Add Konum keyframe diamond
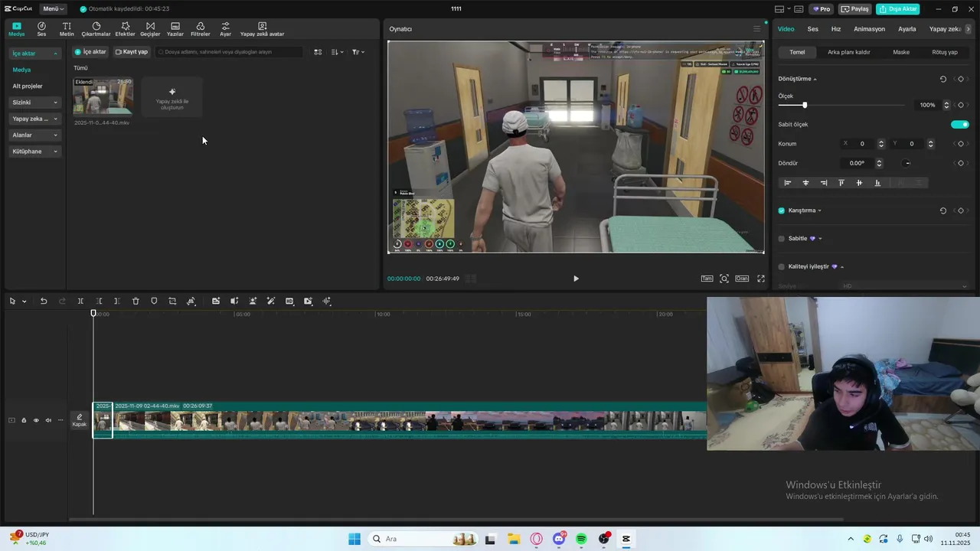 click(961, 144)
